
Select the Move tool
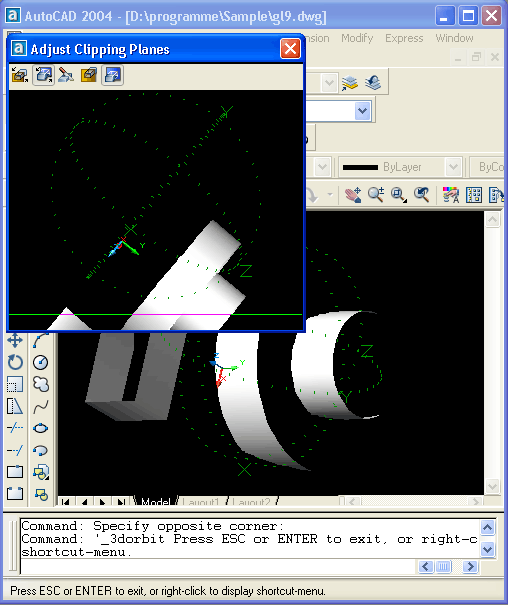click(x=15, y=340)
